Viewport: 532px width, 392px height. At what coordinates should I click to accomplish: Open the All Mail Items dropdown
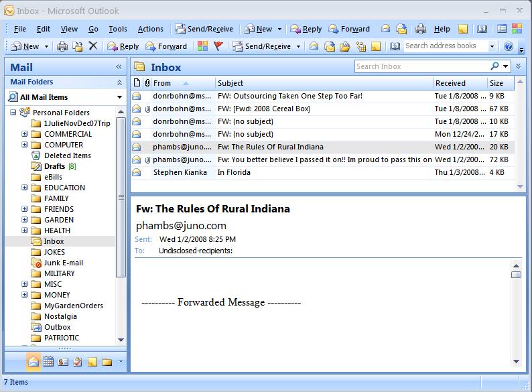coord(119,97)
